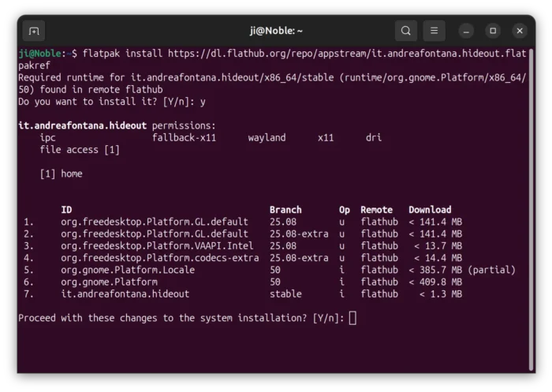
Task: Click the green ji@Noble prompt text
Action: [x=39, y=54]
